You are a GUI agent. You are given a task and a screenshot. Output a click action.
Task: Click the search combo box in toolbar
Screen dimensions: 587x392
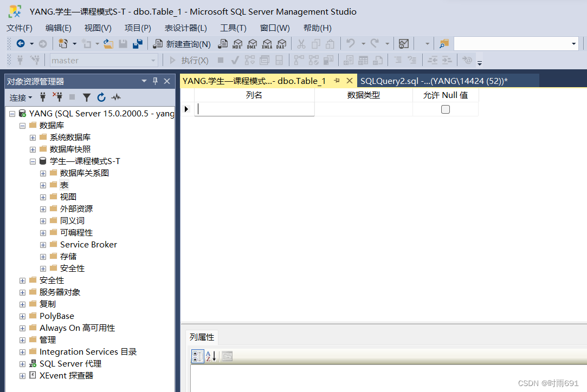tap(516, 44)
